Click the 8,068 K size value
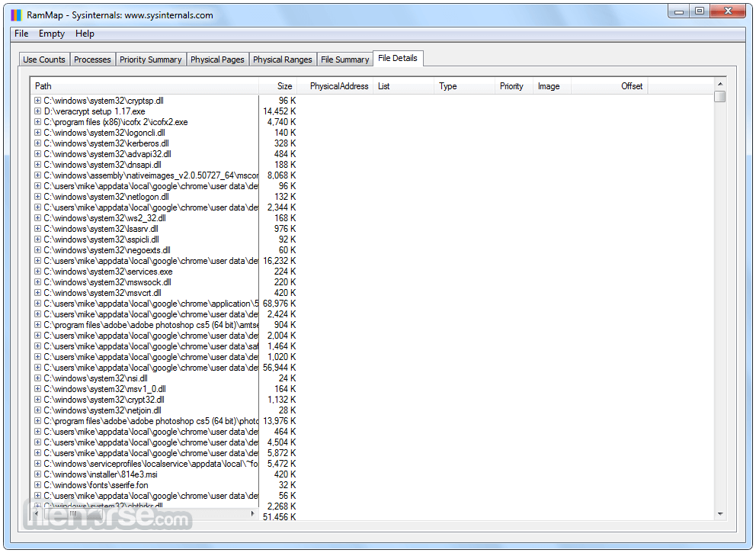The height and width of the screenshot is (553, 756). [281, 175]
